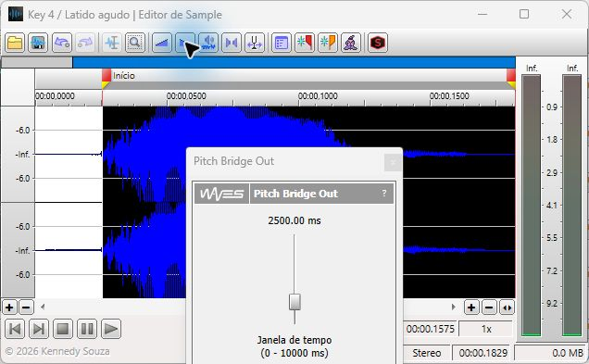This screenshot has height=364, width=589.
Task: Play the sample
Action: click(111, 329)
